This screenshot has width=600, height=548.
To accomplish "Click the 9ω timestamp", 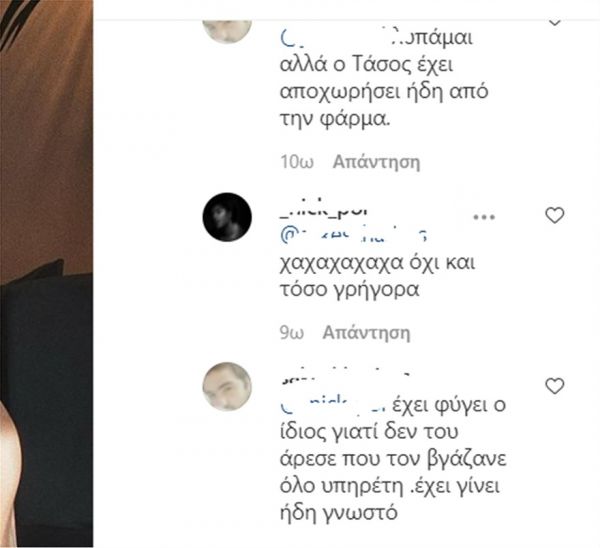I will (x=292, y=333).
